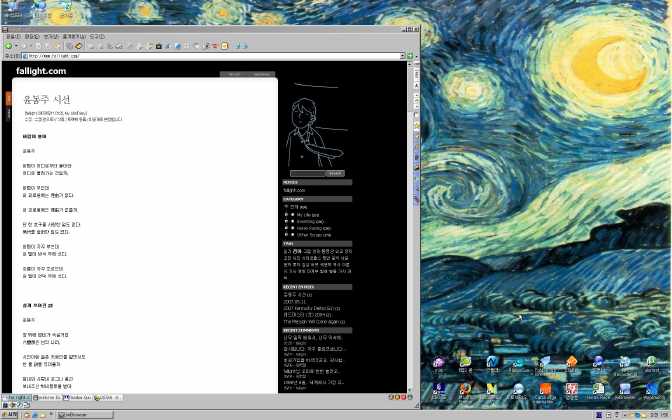Click the fallight.com site logo
The image size is (672, 420).
[x=41, y=71]
